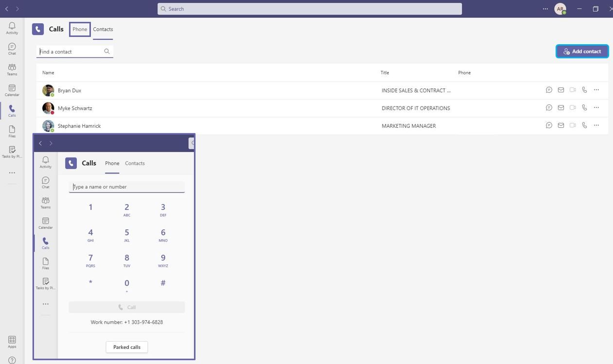Send email to Myke Schwartz
Viewport: 613px width, 364px height.
[x=561, y=107]
